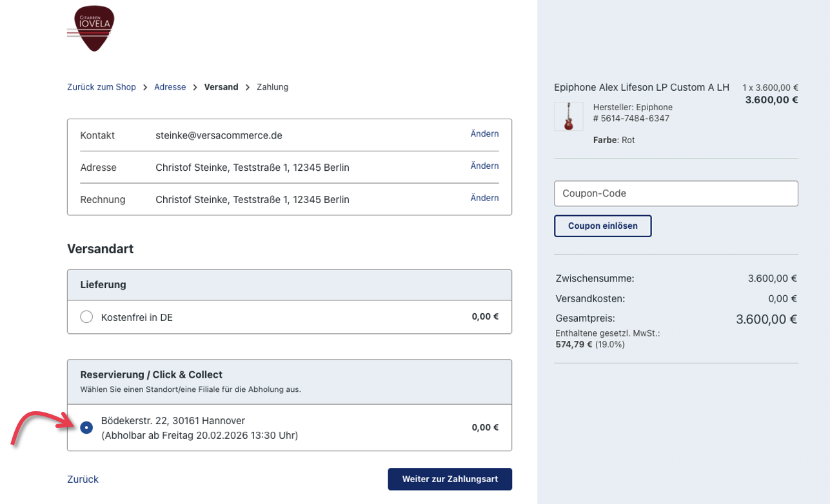Jump to the Zahlung breadcrumb step
This screenshot has height=504, width=830.
click(x=272, y=87)
